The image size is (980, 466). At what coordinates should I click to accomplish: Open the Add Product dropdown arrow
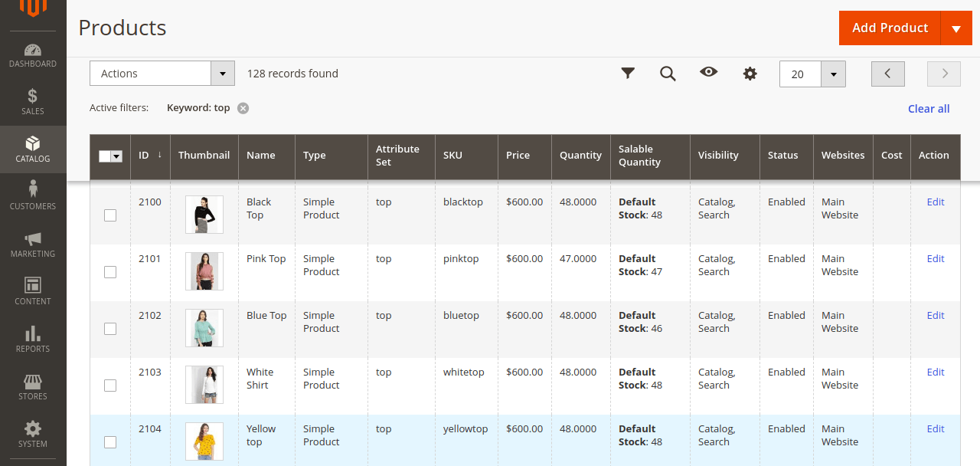pyautogui.click(x=956, y=28)
